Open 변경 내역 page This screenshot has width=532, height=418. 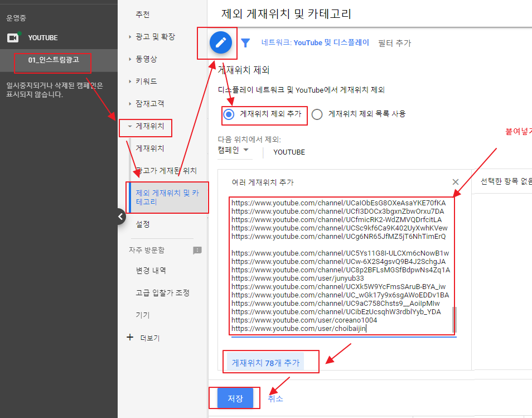151,270
